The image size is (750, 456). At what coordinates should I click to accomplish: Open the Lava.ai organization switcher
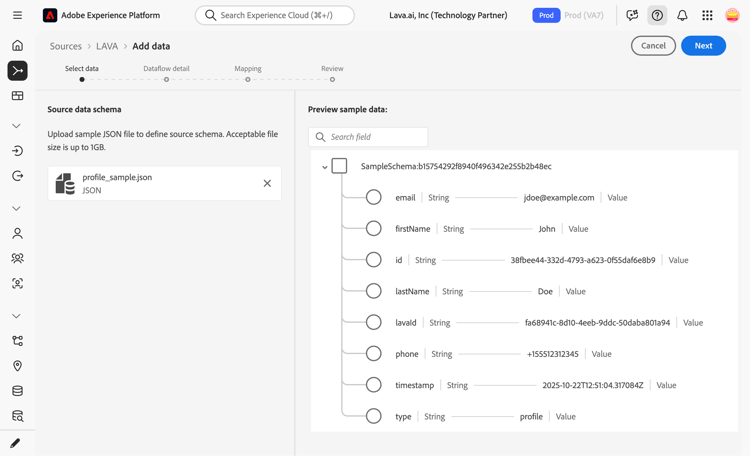448,15
